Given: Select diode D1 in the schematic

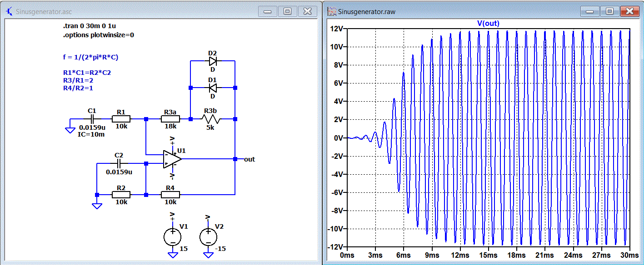Looking at the screenshot, I should click(212, 88).
